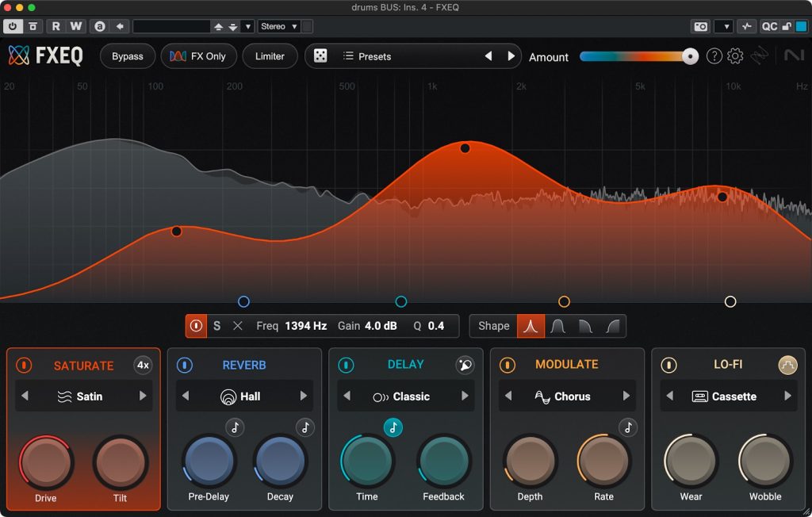Disable the Saturate module power button

click(24, 366)
